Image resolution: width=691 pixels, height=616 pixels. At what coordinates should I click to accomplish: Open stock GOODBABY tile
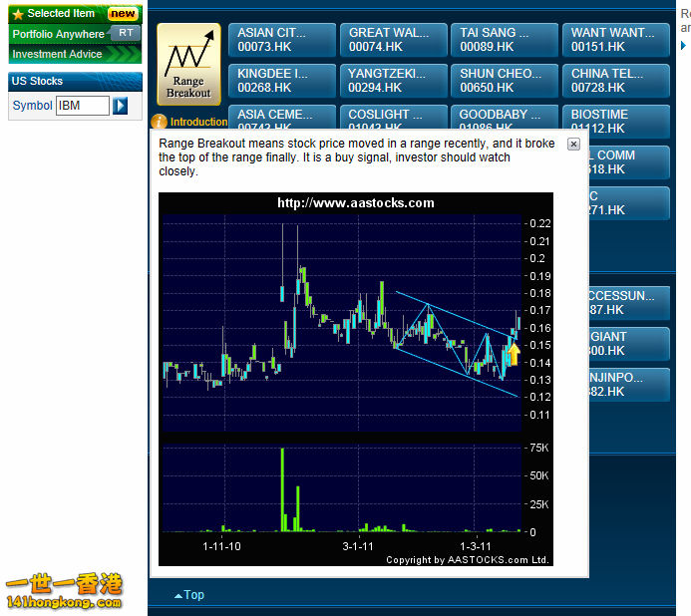click(x=505, y=118)
